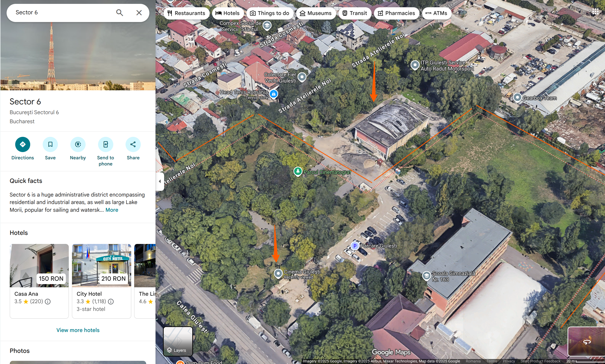The height and width of the screenshot is (364, 605).
Task: Clear the Sector 6 search
Action: pyautogui.click(x=139, y=12)
